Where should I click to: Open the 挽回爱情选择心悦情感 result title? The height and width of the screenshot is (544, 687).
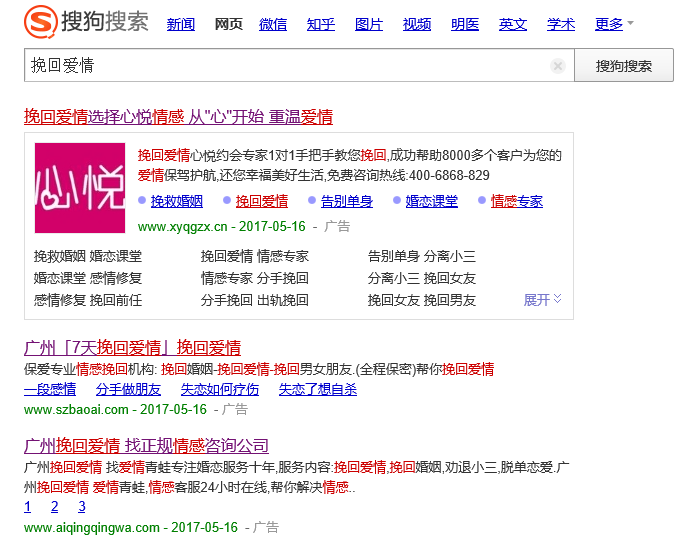(x=178, y=117)
